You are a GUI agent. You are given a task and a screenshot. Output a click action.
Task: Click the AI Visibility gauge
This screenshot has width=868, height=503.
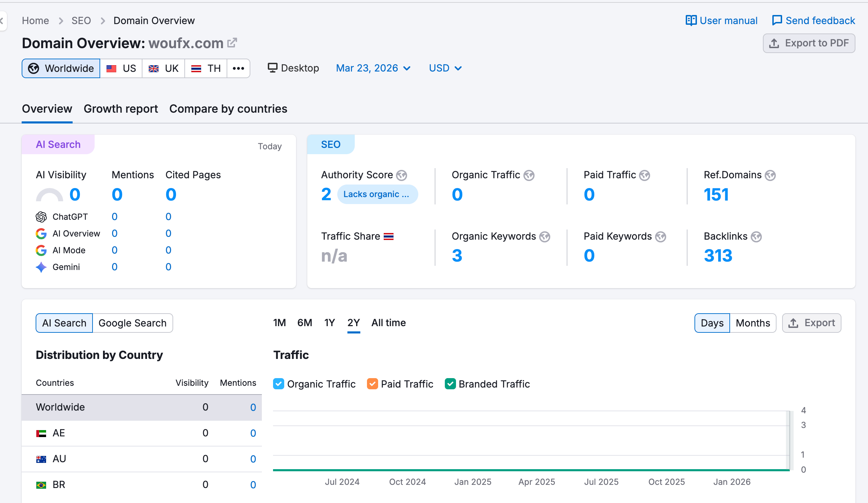50,195
